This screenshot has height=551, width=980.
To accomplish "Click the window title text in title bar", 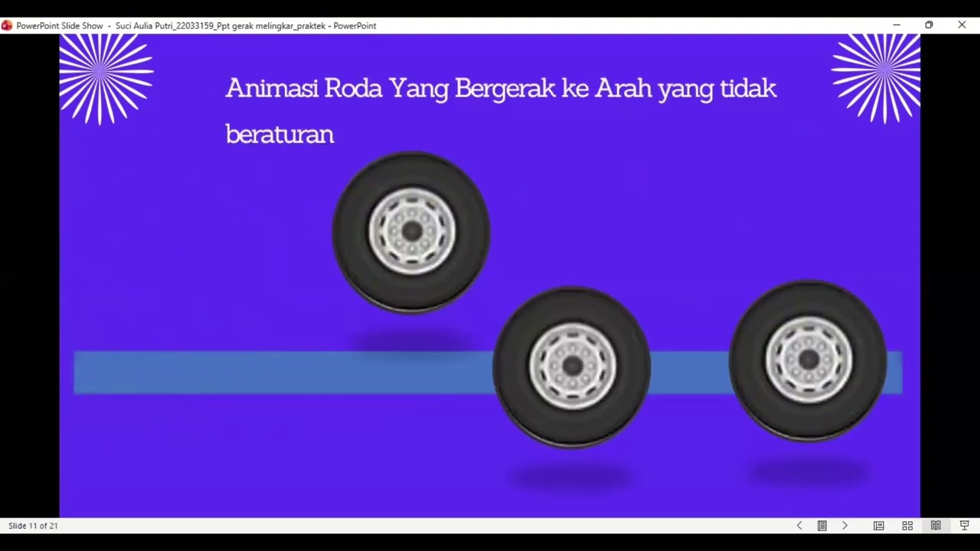I will click(196, 25).
